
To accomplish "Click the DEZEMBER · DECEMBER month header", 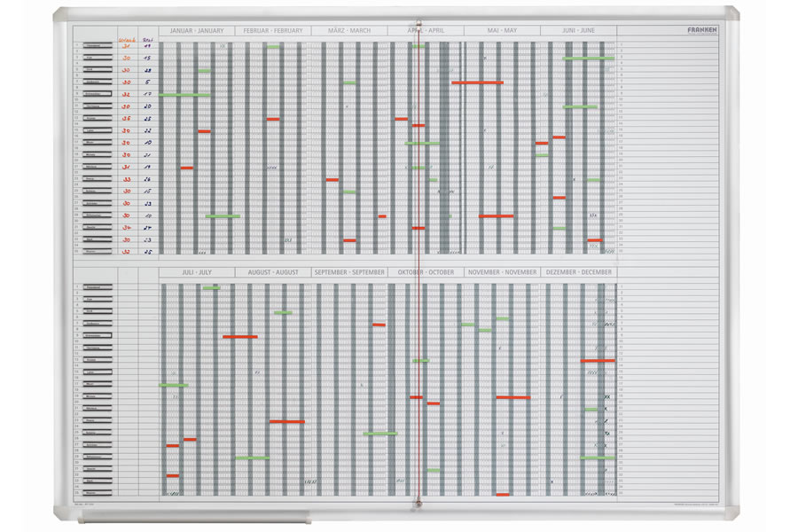I will point(579,272).
